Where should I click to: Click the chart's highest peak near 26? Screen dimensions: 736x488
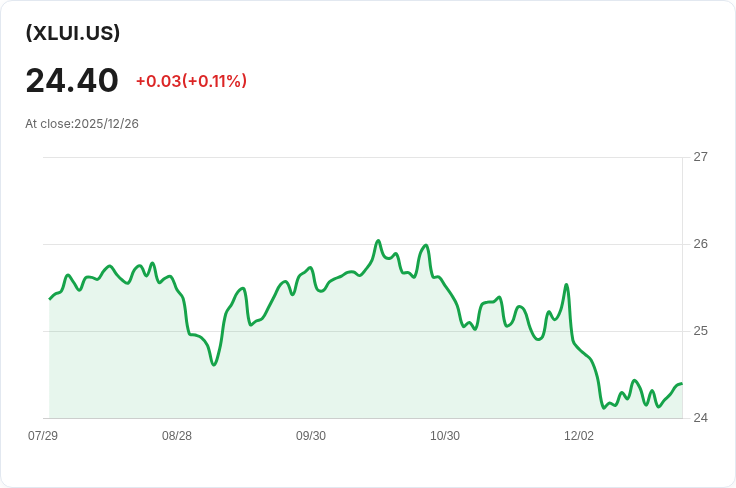(378, 241)
